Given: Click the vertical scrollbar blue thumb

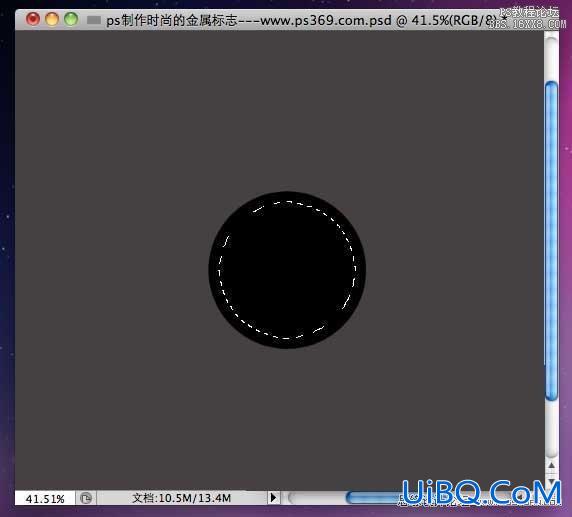Looking at the screenshot, I should (x=551, y=240).
